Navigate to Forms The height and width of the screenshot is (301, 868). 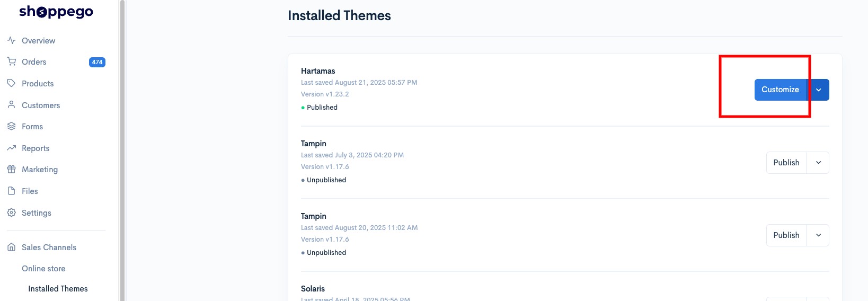tap(32, 127)
